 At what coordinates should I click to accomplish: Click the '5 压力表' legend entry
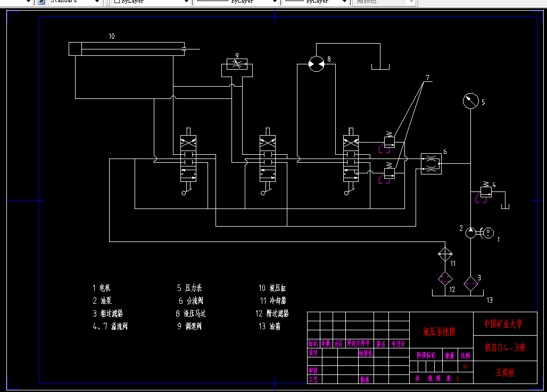click(189, 288)
